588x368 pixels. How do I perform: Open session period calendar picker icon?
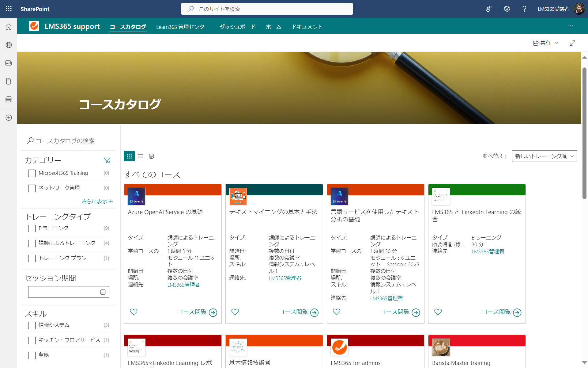click(103, 292)
